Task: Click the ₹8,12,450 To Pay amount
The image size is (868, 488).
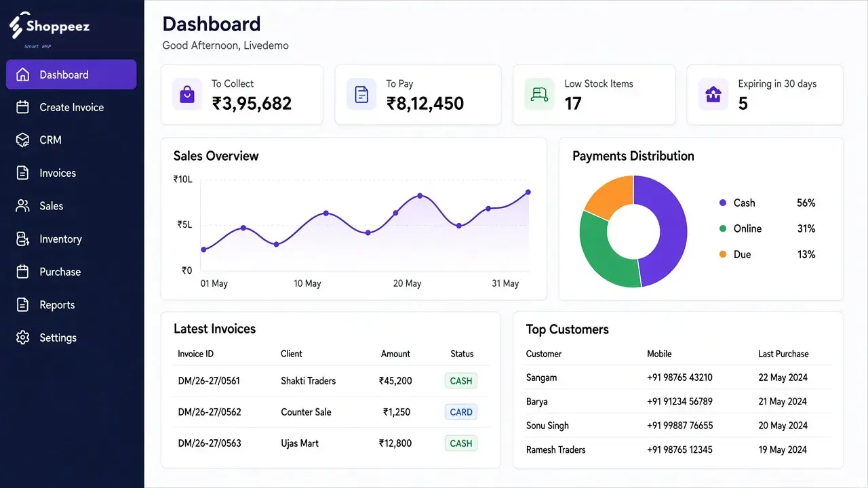Action: coord(425,104)
